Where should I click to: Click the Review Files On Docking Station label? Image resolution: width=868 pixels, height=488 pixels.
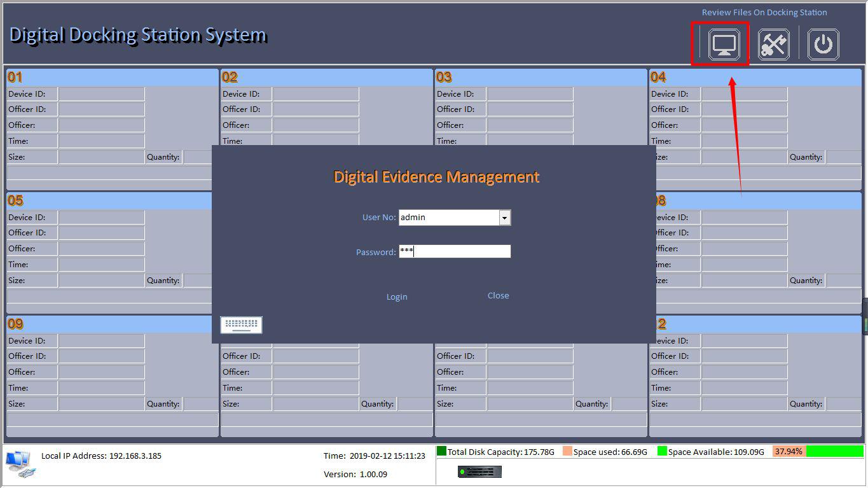tap(764, 12)
